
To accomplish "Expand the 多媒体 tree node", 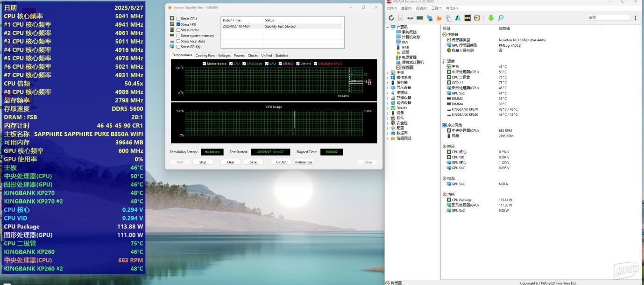I will pyautogui.click(x=388, y=93).
